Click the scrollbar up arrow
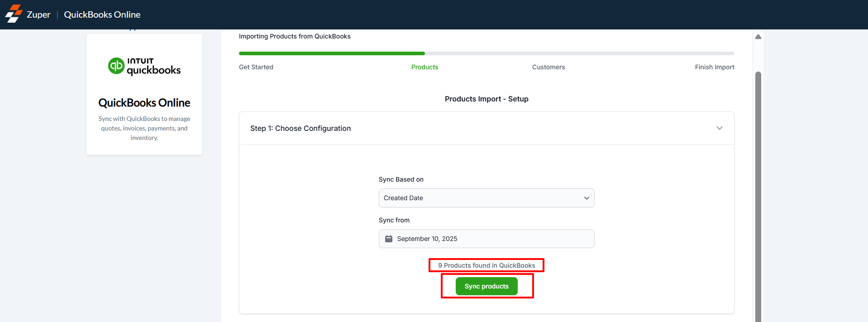The height and width of the screenshot is (322, 868). coord(758,37)
